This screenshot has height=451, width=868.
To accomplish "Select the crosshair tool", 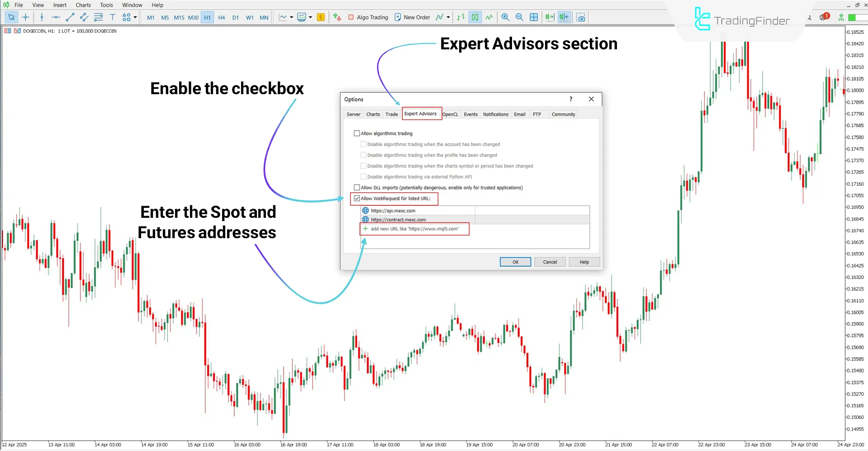I will point(26,17).
